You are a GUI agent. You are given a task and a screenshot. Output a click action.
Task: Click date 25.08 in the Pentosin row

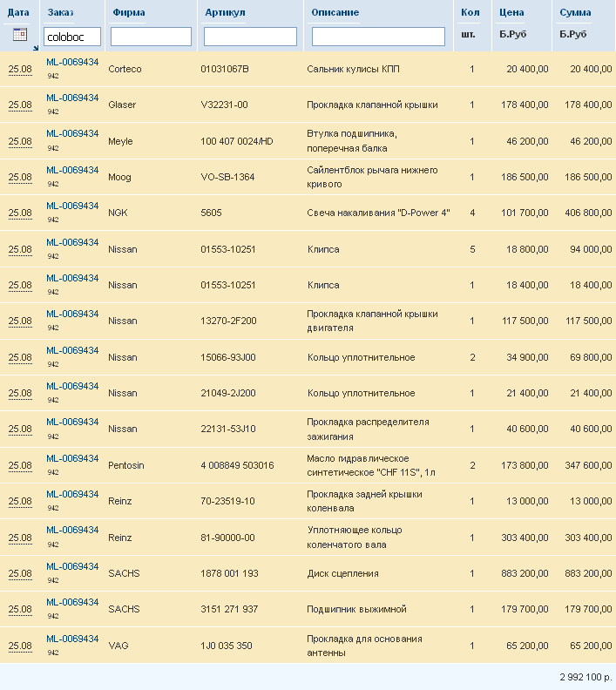tap(20, 465)
